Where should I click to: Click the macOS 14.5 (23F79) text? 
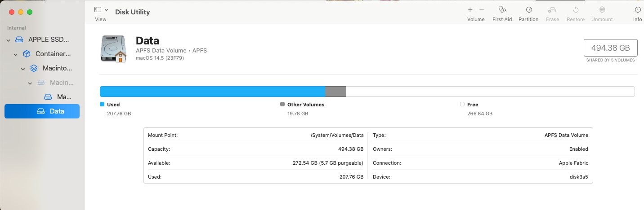(x=160, y=58)
